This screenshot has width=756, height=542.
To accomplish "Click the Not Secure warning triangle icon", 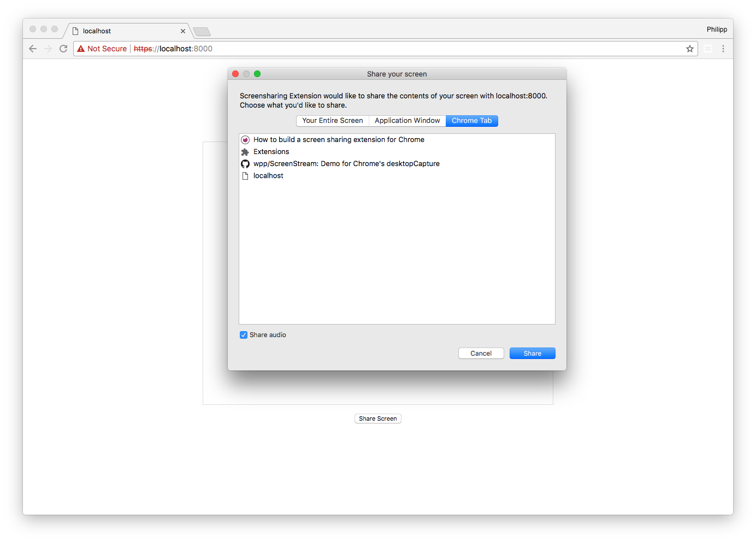I will point(81,48).
